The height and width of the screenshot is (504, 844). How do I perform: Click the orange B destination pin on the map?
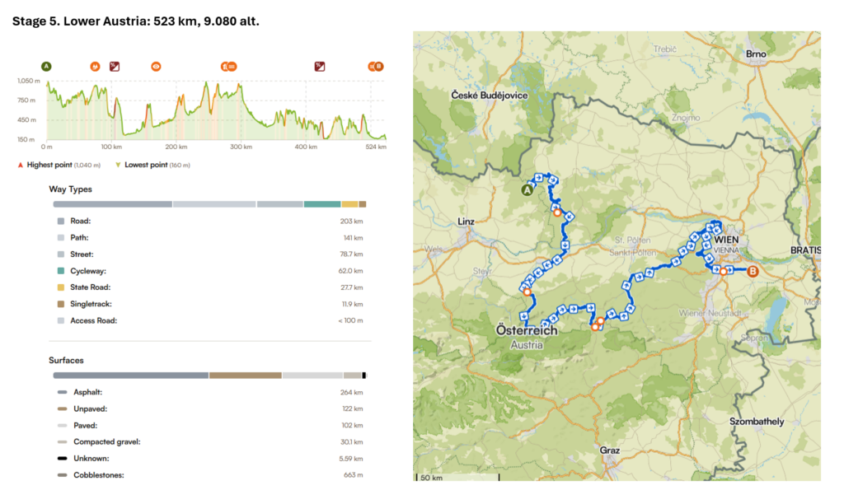[752, 269]
